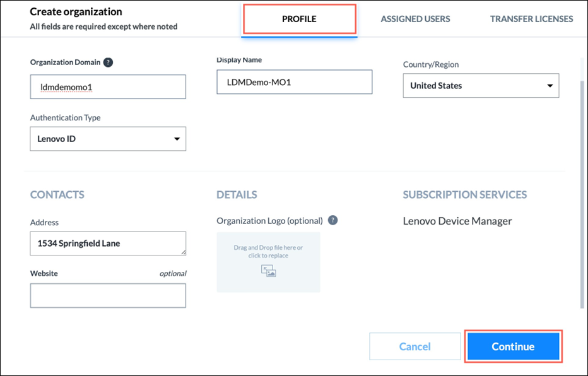
Task: Click the Continue button
Action: (513, 346)
